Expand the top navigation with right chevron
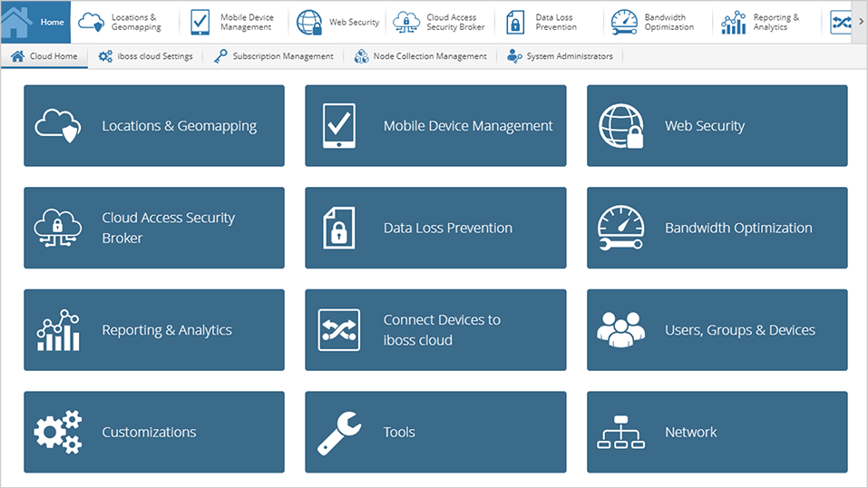 coord(861,22)
